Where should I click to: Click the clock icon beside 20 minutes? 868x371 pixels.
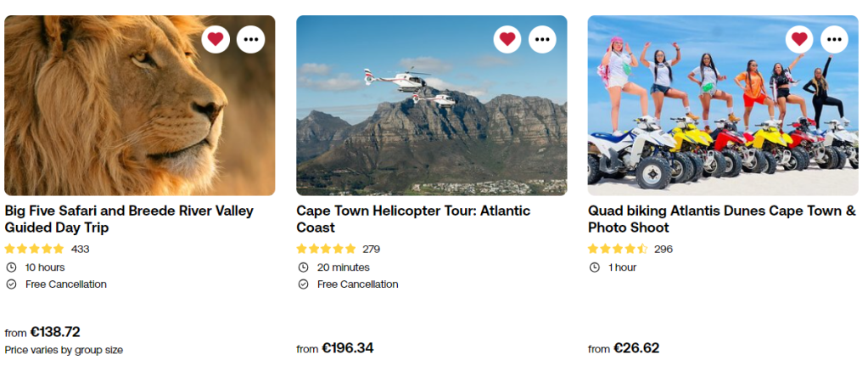click(x=303, y=267)
